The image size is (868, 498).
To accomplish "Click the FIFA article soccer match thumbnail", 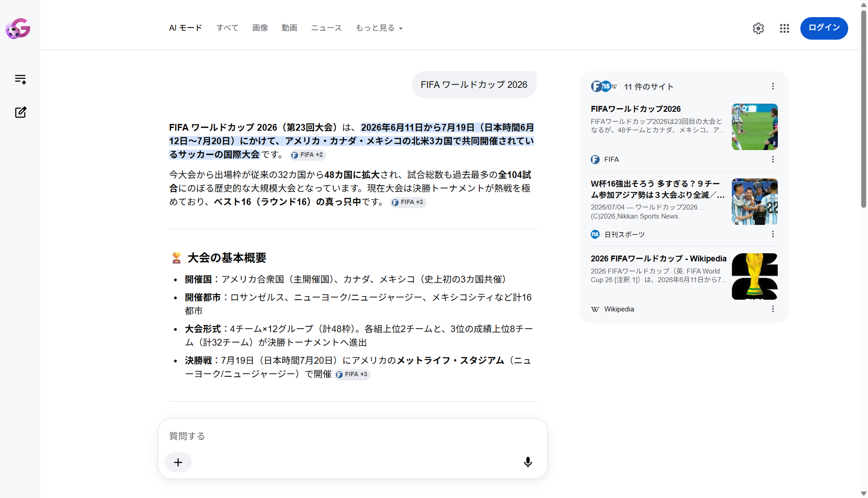I will point(754,127).
